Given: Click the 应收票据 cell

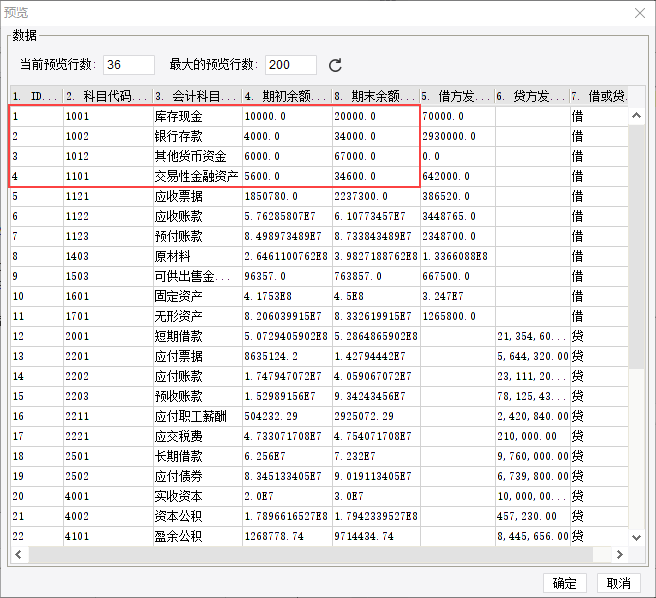Looking at the screenshot, I should 197,196.
